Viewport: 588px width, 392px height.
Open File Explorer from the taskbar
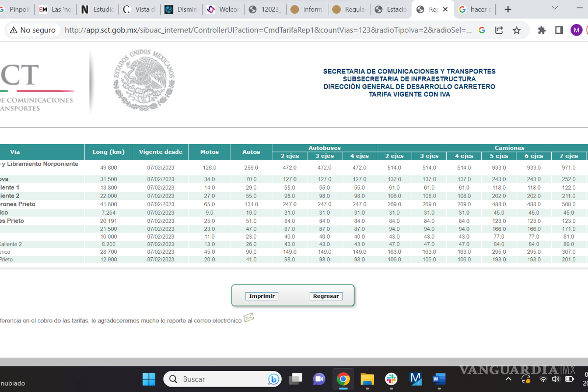click(x=367, y=379)
